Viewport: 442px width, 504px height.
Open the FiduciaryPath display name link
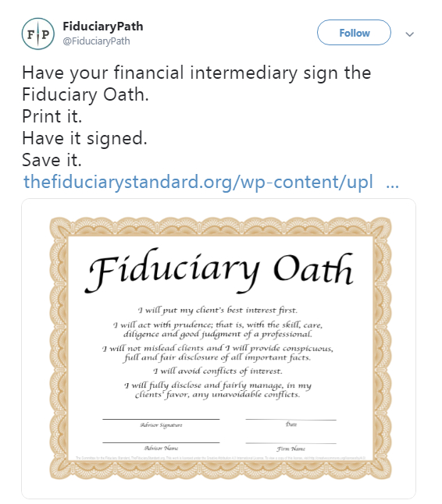[103, 26]
